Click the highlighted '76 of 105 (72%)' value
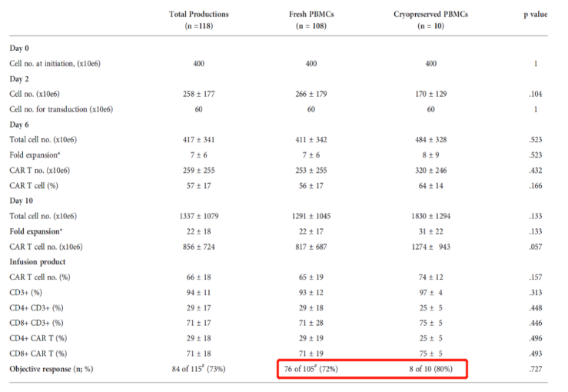This screenshot has height=392, width=568. coord(311,369)
